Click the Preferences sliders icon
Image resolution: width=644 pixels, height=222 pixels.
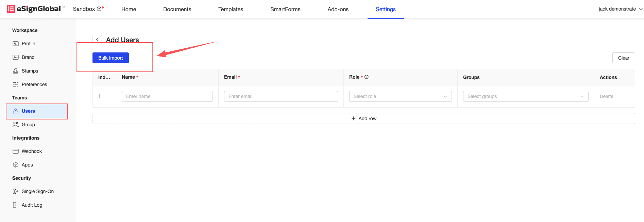pyautogui.click(x=16, y=84)
